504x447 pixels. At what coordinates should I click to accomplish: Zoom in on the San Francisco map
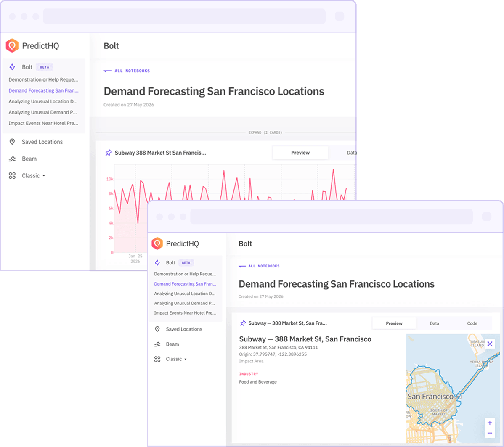pyautogui.click(x=490, y=423)
